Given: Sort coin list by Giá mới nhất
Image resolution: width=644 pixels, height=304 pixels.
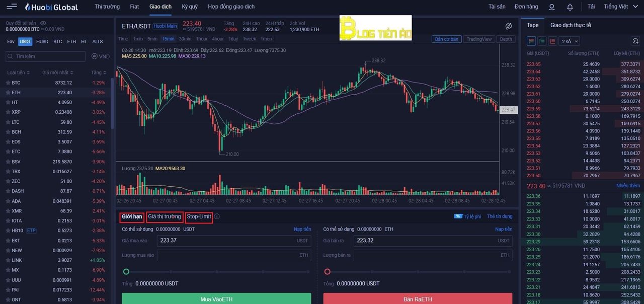Looking at the screenshot, I should tap(58, 72).
